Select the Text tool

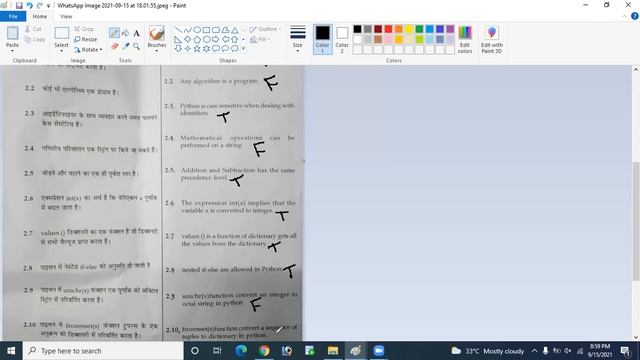[x=136, y=33]
